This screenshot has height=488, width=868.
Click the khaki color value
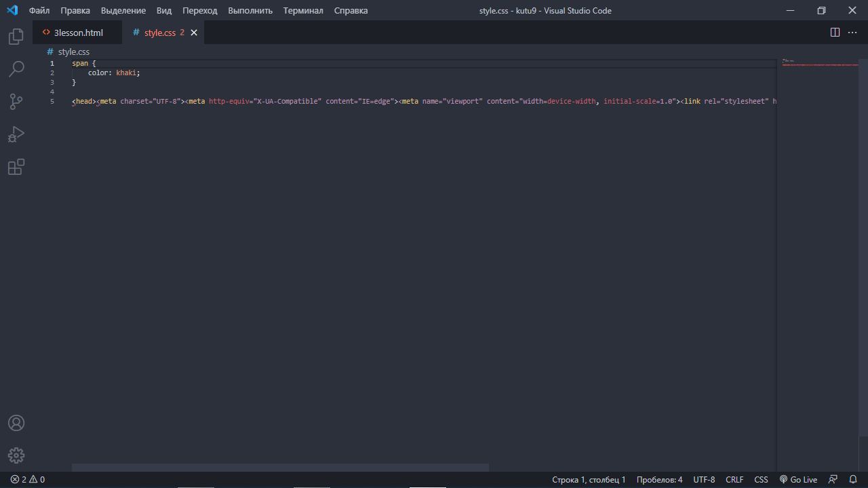tap(126, 73)
